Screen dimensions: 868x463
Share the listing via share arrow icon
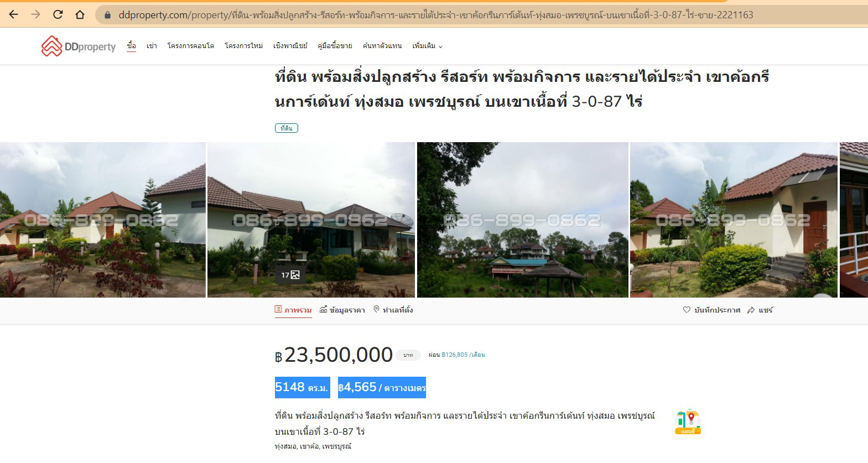[x=751, y=310]
